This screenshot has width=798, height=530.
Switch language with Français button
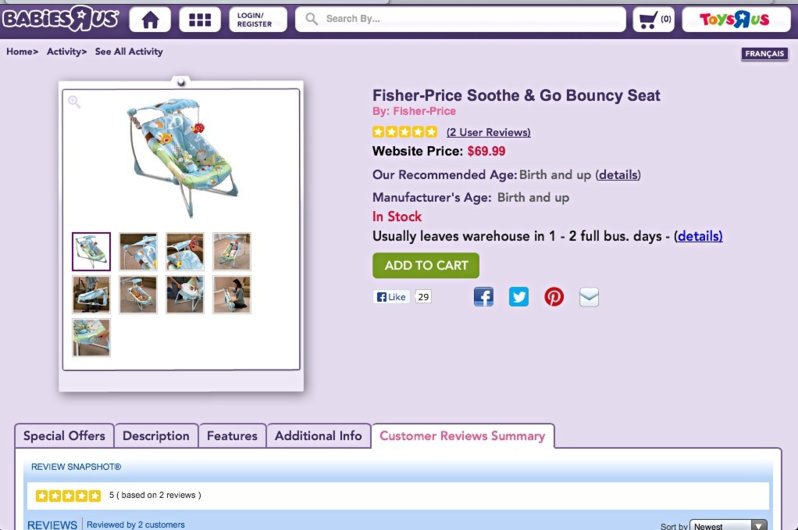point(764,54)
